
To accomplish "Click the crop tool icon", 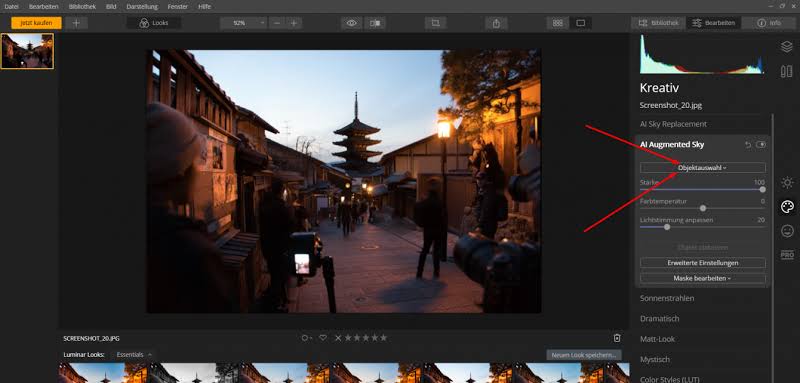I will pos(435,23).
